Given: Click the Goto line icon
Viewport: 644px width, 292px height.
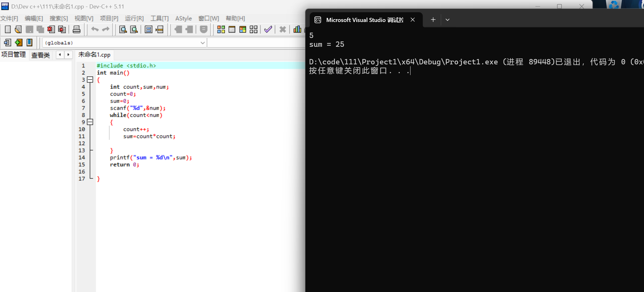Looking at the screenshot, I should click(159, 30).
